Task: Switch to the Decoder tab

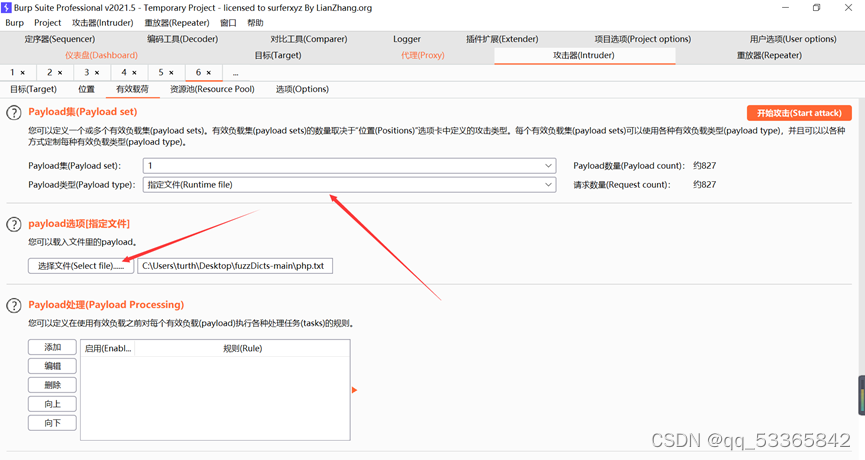Action: click(183, 39)
